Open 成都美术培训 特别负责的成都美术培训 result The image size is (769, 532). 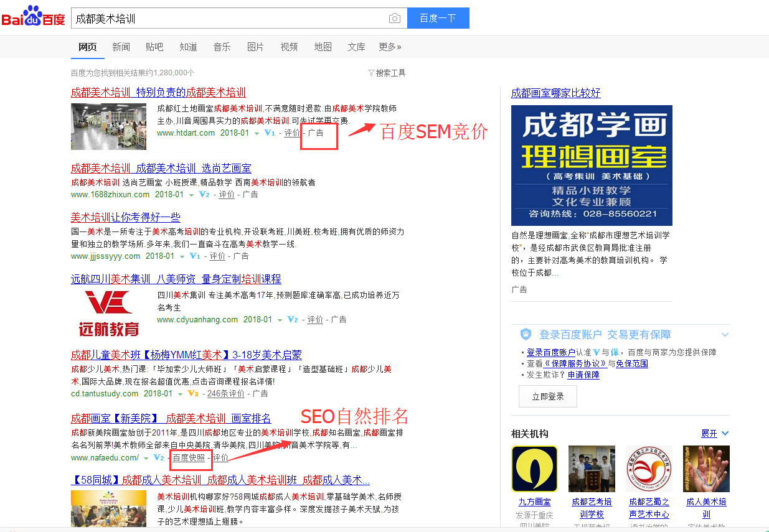tap(158, 93)
